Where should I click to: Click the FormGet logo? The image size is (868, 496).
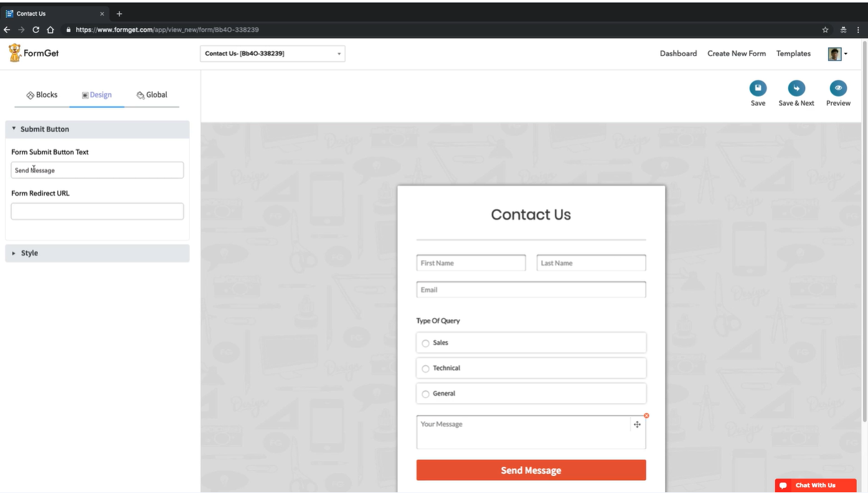click(32, 53)
